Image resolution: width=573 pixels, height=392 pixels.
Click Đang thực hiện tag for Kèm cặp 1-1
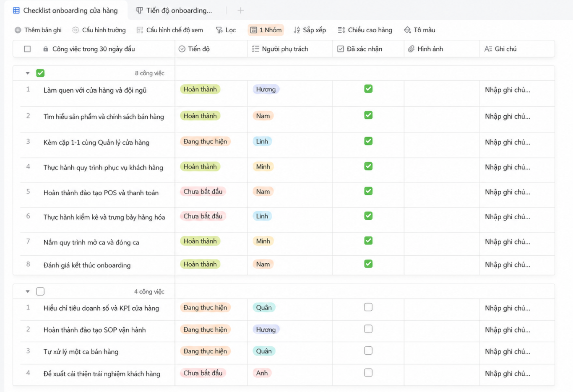point(205,142)
